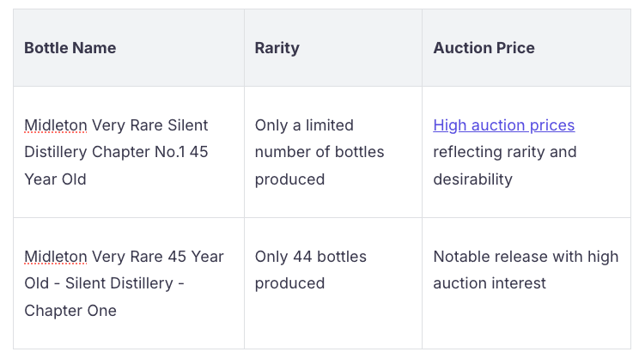This screenshot has height=364, width=639.
Task: Click the "auction interest" text
Action: [x=489, y=283]
